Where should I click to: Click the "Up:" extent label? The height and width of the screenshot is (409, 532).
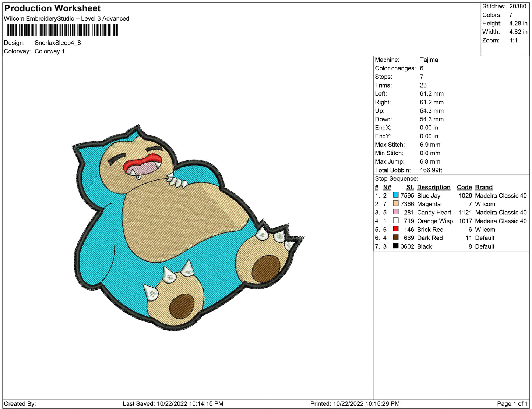point(380,110)
